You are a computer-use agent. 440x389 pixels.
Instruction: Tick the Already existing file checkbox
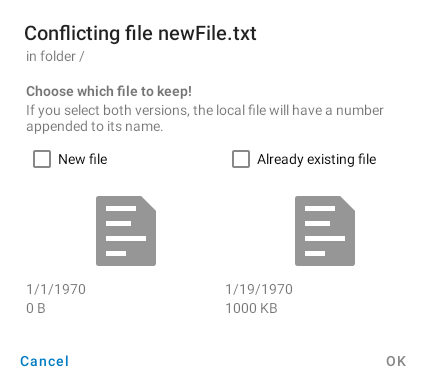click(241, 159)
